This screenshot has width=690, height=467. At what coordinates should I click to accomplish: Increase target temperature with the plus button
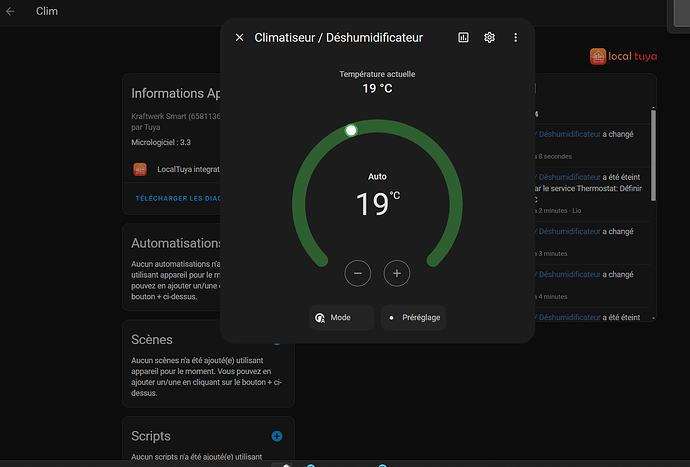397,272
